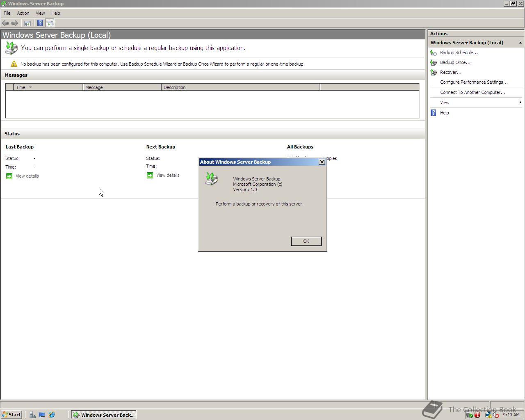
Task: Open the View menu in the menu bar
Action: tap(40, 13)
